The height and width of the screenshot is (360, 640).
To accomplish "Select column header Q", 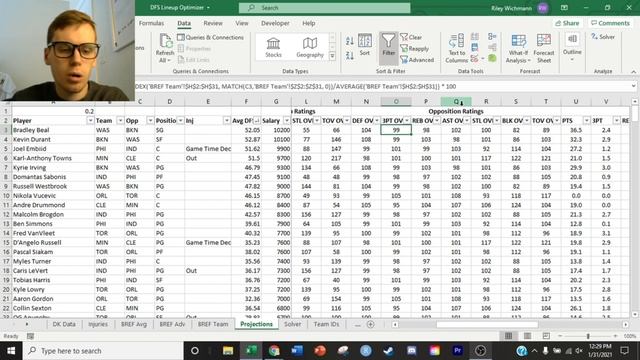I will pos(456,101).
